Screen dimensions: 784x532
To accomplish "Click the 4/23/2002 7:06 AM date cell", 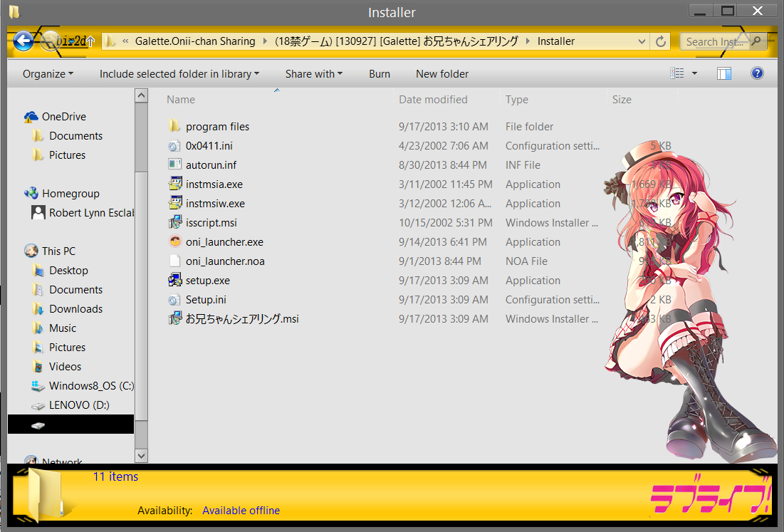I will tap(444, 145).
